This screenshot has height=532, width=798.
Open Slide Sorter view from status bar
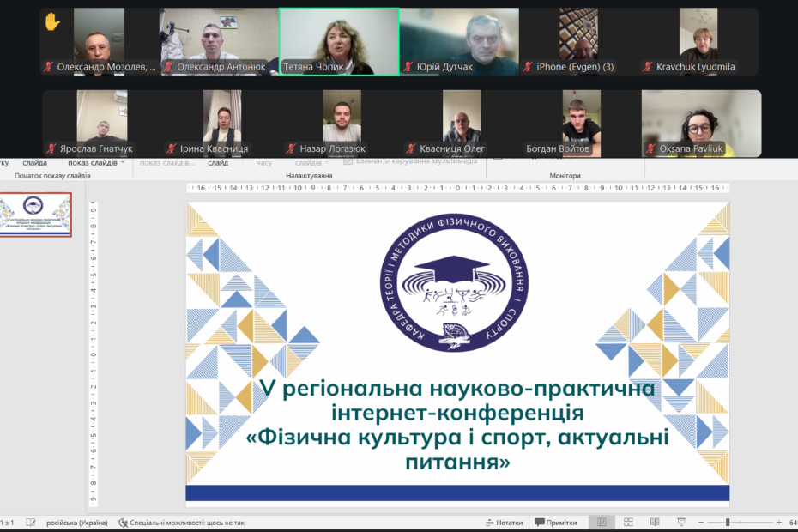(628, 522)
